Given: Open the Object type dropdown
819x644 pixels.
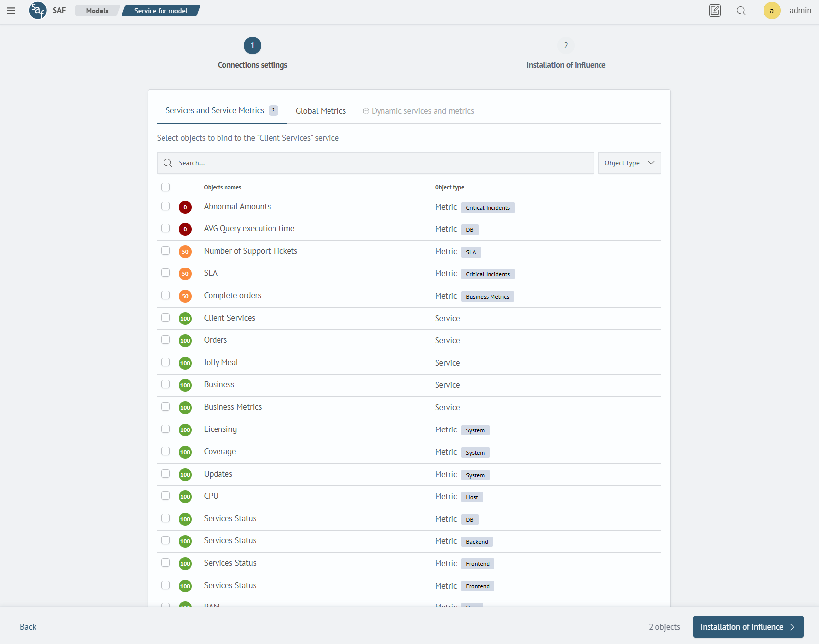Looking at the screenshot, I should pyautogui.click(x=629, y=163).
